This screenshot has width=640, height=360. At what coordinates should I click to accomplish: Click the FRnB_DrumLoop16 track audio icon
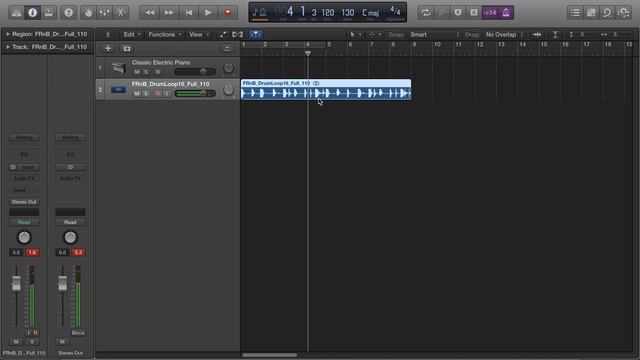click(118, 89)
